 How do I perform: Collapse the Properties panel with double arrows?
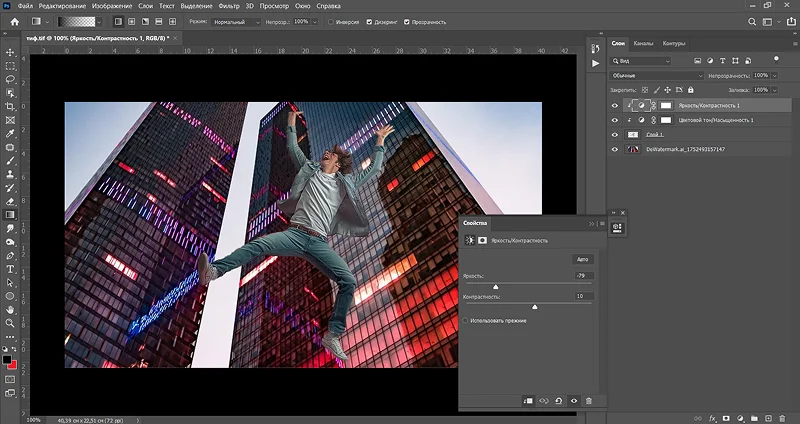pyautogui.click(x=592, y=223)
